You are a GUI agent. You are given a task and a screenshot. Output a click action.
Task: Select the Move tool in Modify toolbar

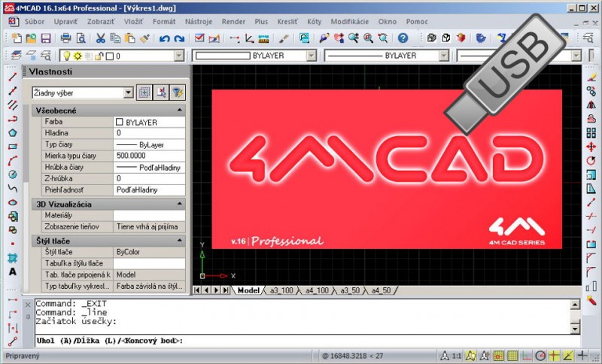coord(591,147)
